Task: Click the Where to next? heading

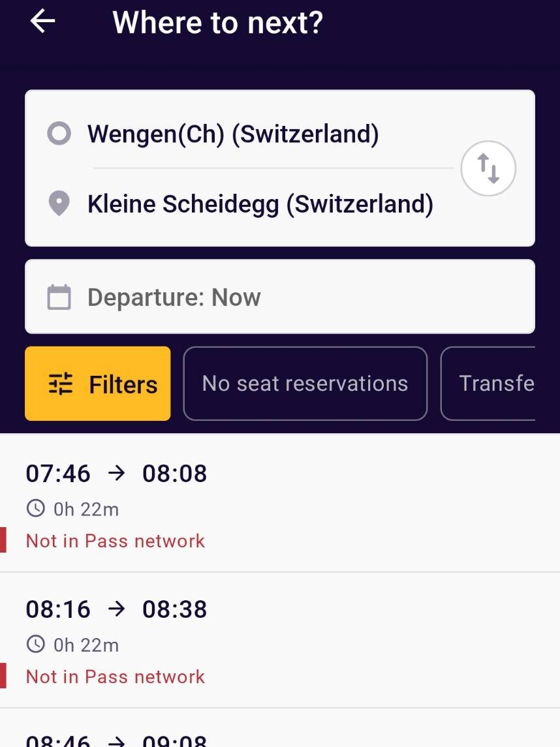Action: [x=217, y=22]
